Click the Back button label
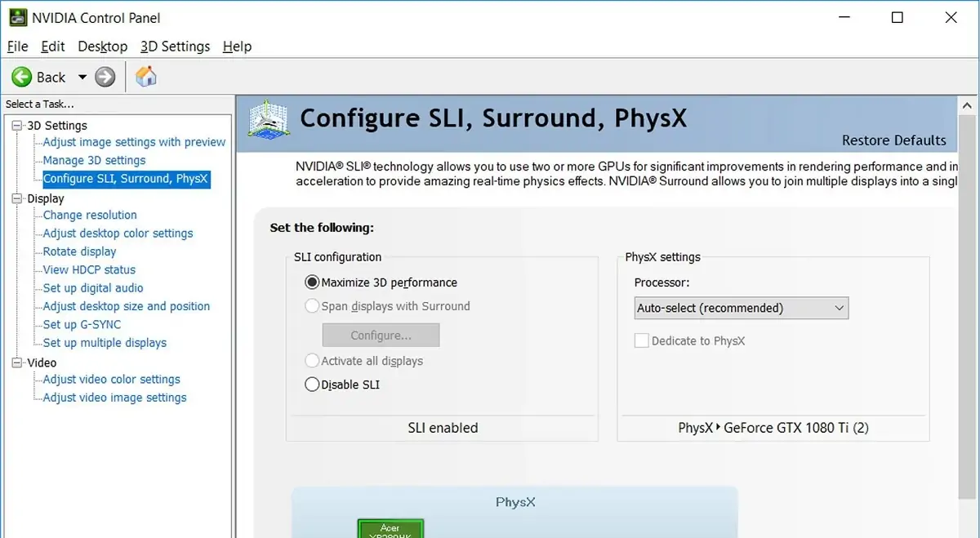The width and height of the screenshot is (980, 538). [x=51, y=78]
